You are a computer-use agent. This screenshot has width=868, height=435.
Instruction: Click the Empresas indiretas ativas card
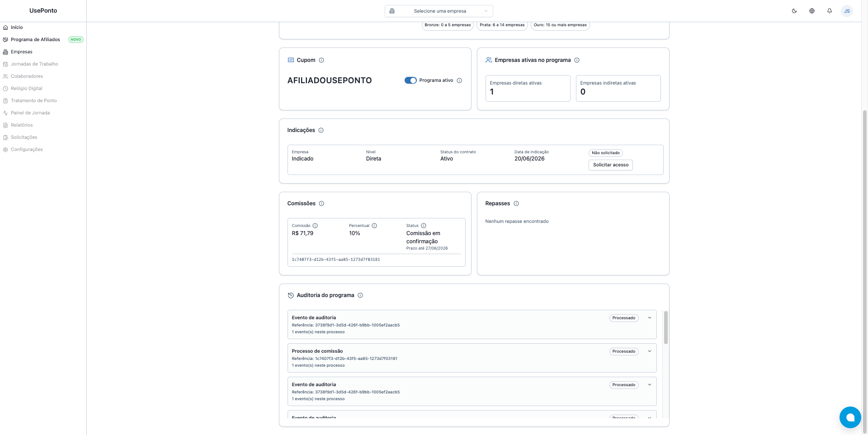click(x=618, y=88)
